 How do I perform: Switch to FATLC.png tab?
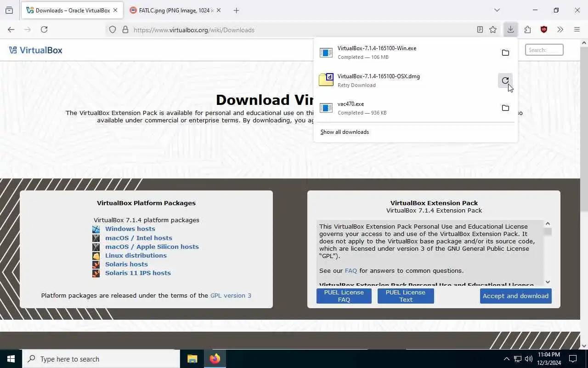(x=175, y=10)
